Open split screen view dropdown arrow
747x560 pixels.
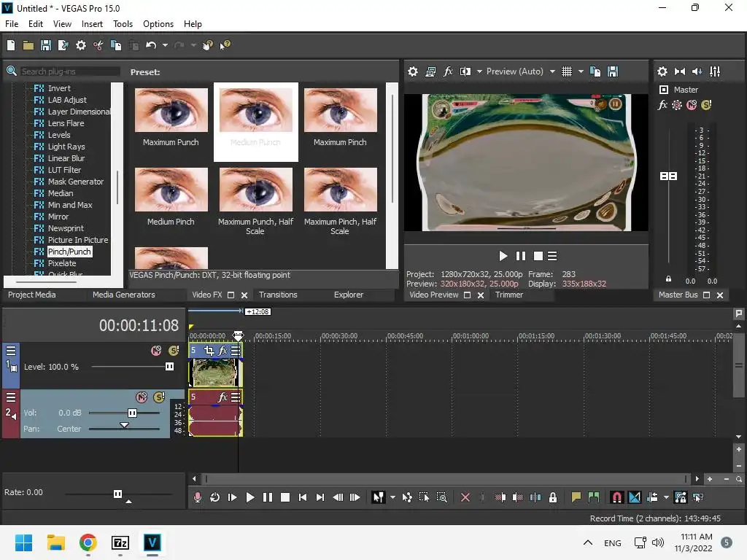point(479,71)
